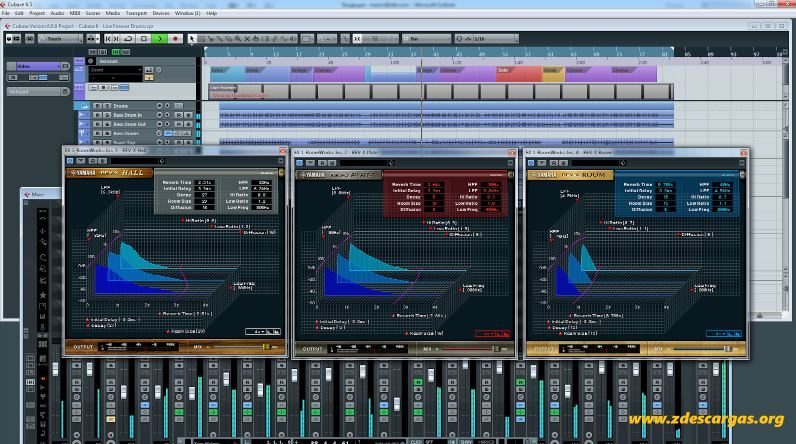
Task: Toggle bypass on the REV-X Room plugin window
Action: [531, 163]
